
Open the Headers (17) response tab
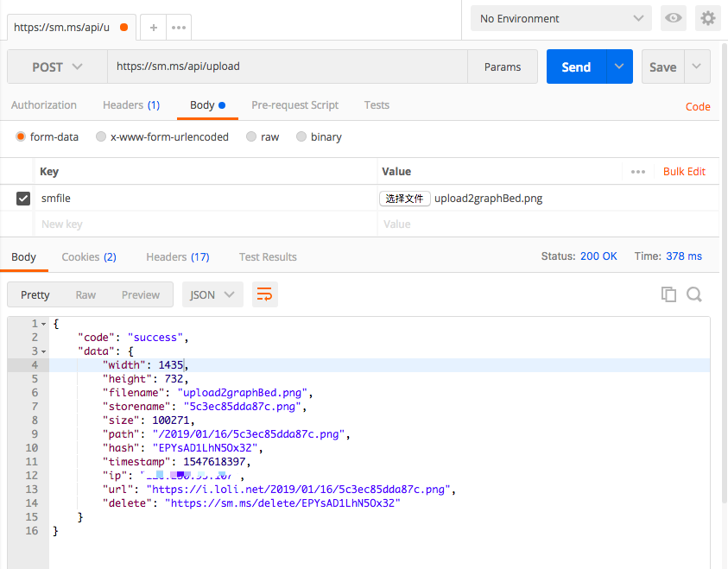[177, 256]
